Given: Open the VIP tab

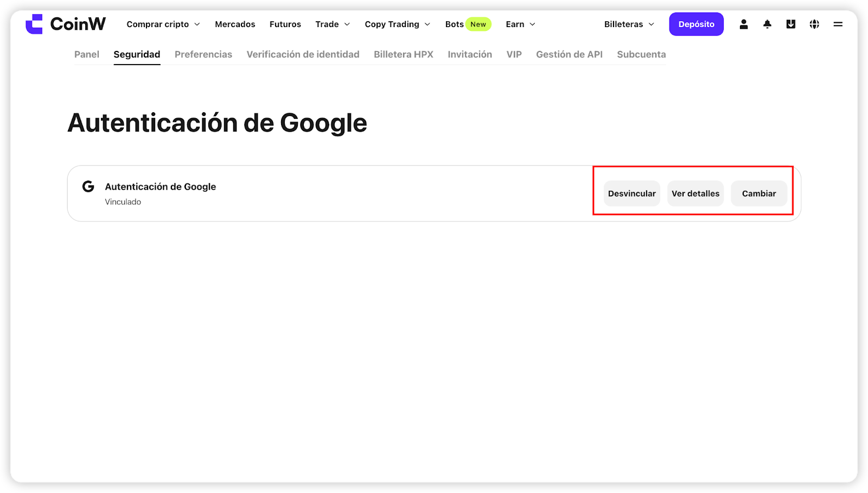Looking at the screenshot, I should coord(514,54).
